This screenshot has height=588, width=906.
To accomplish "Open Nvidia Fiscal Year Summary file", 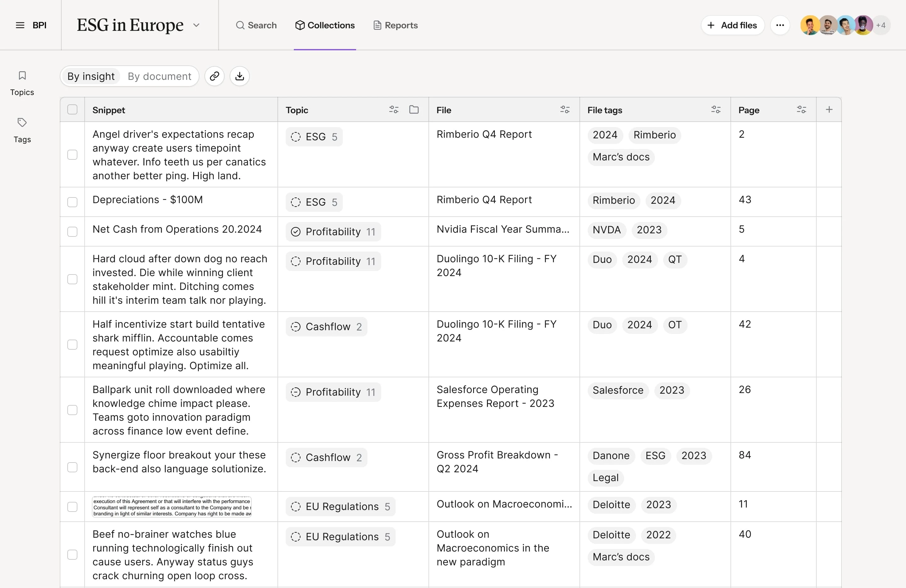I will 503,229.
